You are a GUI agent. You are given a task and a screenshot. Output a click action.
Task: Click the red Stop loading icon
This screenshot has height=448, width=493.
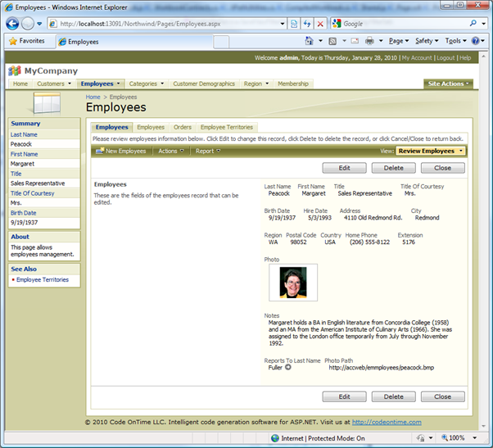(x=320, y=24)
